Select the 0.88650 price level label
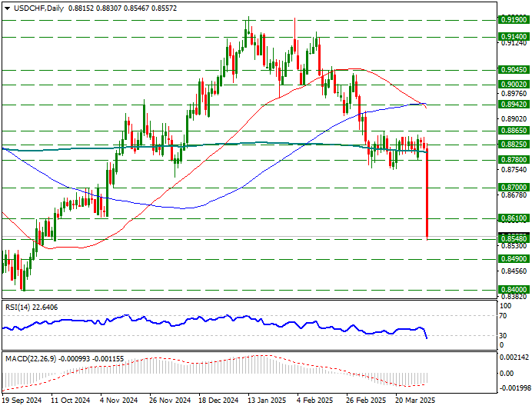The image size is (532, 409). [x=514, y=131]
